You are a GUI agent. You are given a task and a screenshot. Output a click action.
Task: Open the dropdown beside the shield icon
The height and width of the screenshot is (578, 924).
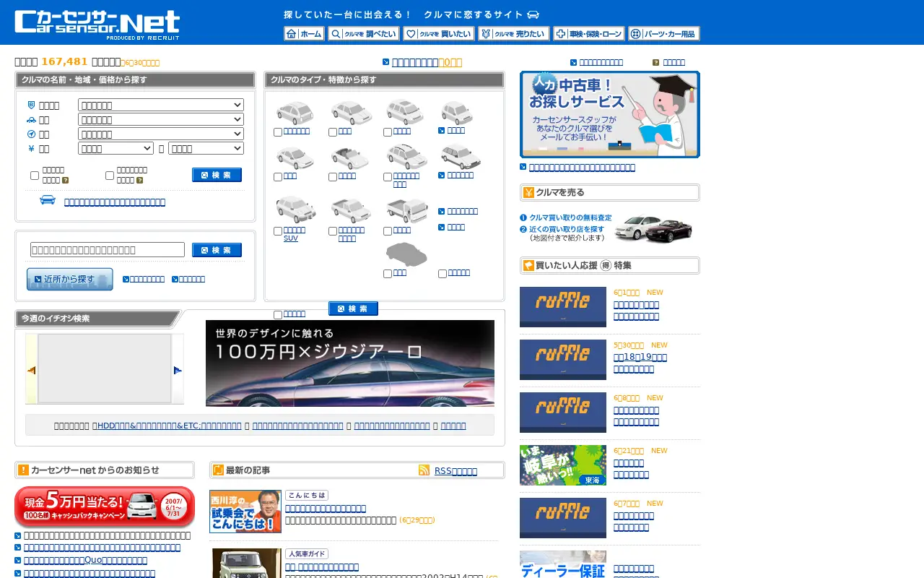161,105
